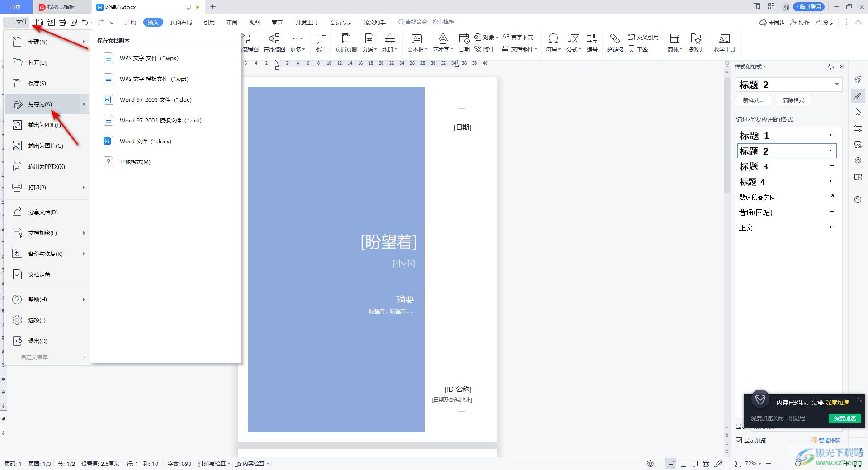Click 清除格式 button

793,100
